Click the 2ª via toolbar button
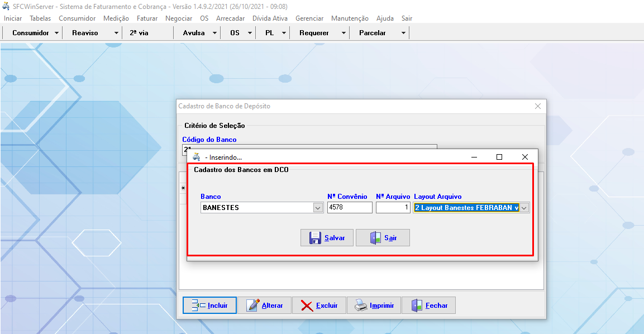The image size is (644, 334). click(x=139, y=33)
